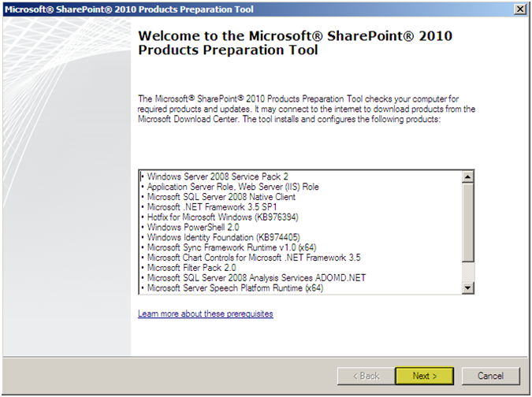
Task: Select Microsoft Sync Framework Runtime v1.0 (x64)
Action: (232, 247)
